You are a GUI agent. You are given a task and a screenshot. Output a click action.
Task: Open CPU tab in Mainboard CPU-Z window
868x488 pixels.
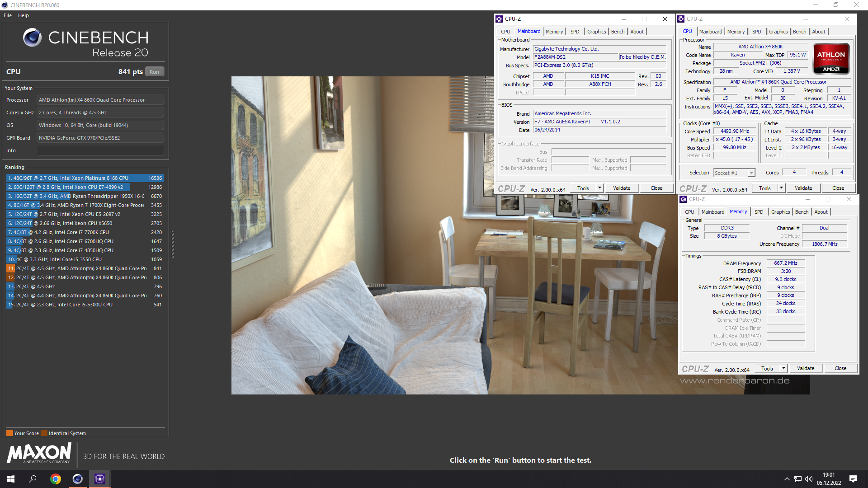coord(505,32)
